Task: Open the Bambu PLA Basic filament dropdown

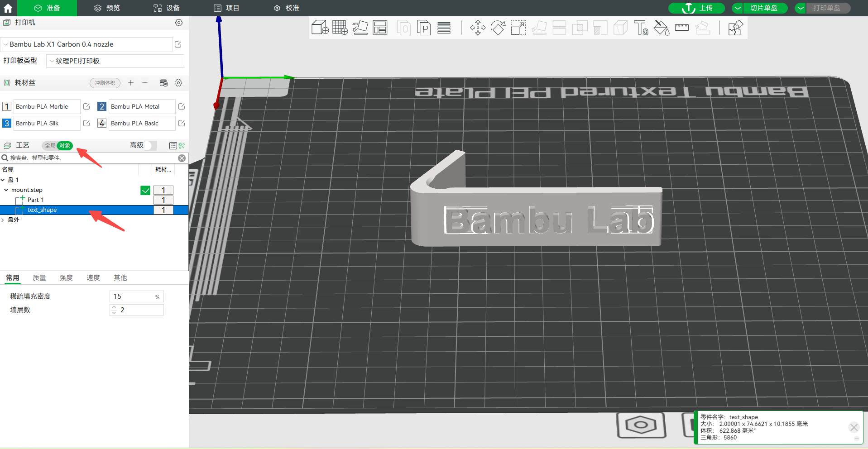Action: click(x=142, y=123)
